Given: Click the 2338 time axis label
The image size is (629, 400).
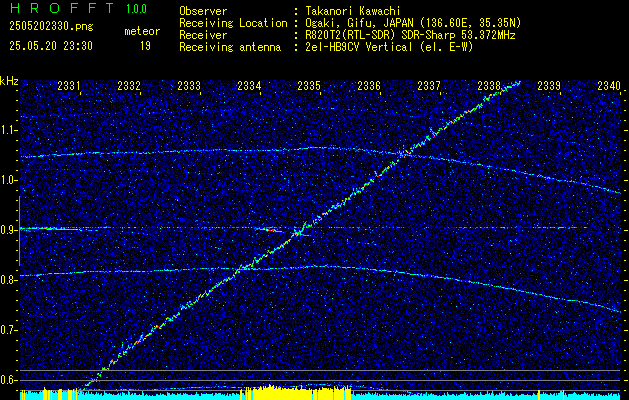Looking at the screenshot, I should pyautogui.click(x=489, y=86).
